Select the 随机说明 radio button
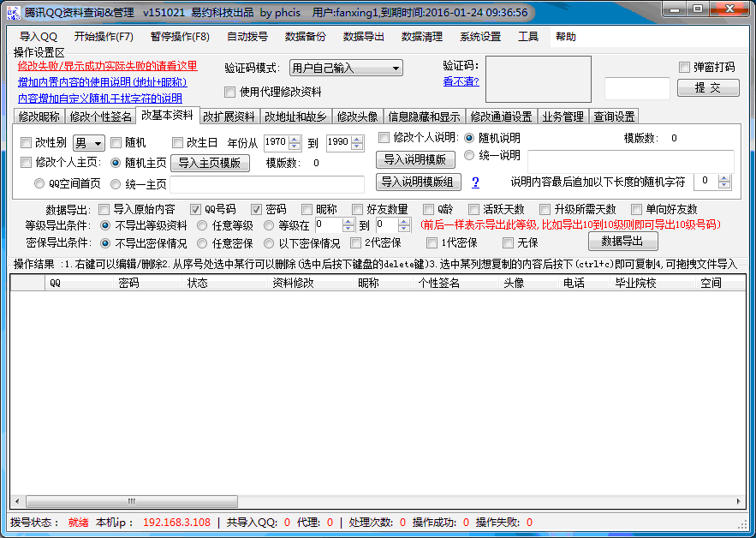 pyautogui.click(x=469, y=138)
